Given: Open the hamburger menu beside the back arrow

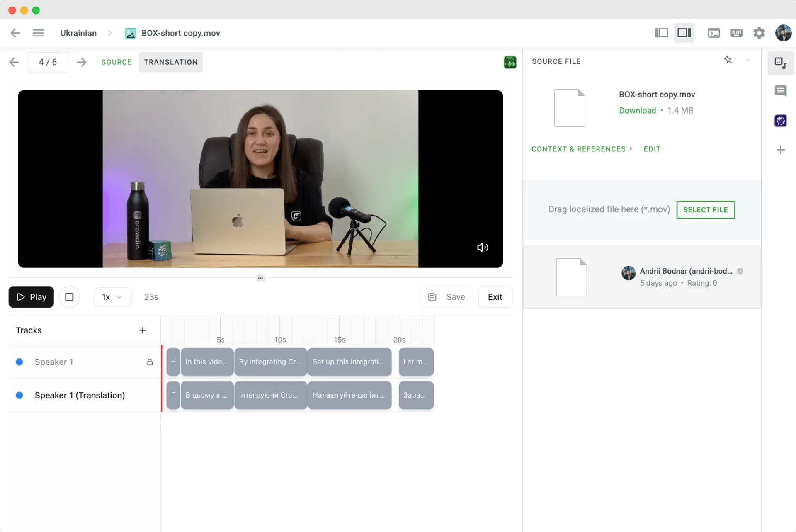Looking at the screenshot, I should [x=38, y=33].
